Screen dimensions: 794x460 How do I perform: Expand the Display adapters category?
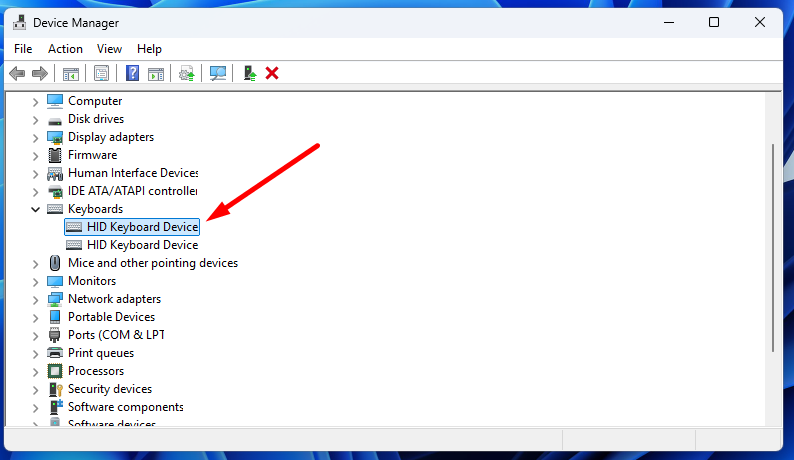click(36, 137)
